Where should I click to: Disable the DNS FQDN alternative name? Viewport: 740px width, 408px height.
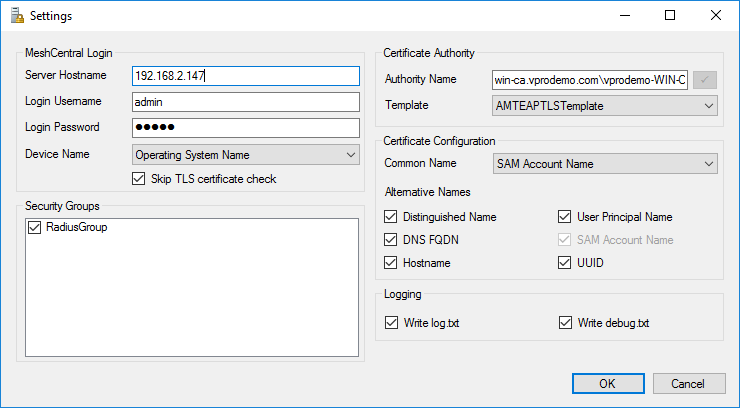click(x=391, y=240)
